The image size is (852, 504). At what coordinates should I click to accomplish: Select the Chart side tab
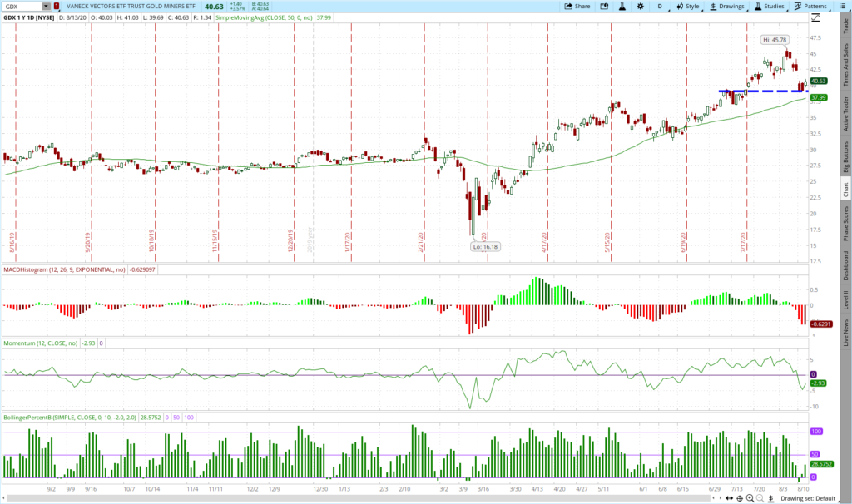(x=845, y=189)
